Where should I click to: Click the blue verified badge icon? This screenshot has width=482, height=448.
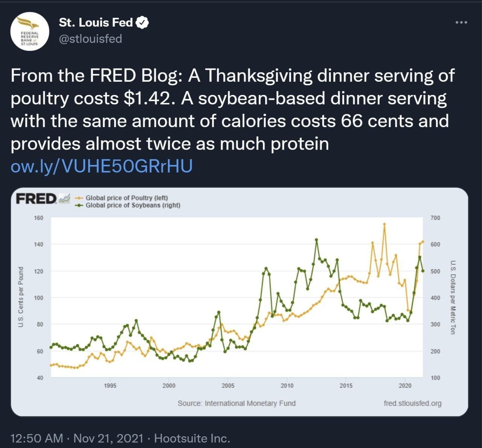142,23
